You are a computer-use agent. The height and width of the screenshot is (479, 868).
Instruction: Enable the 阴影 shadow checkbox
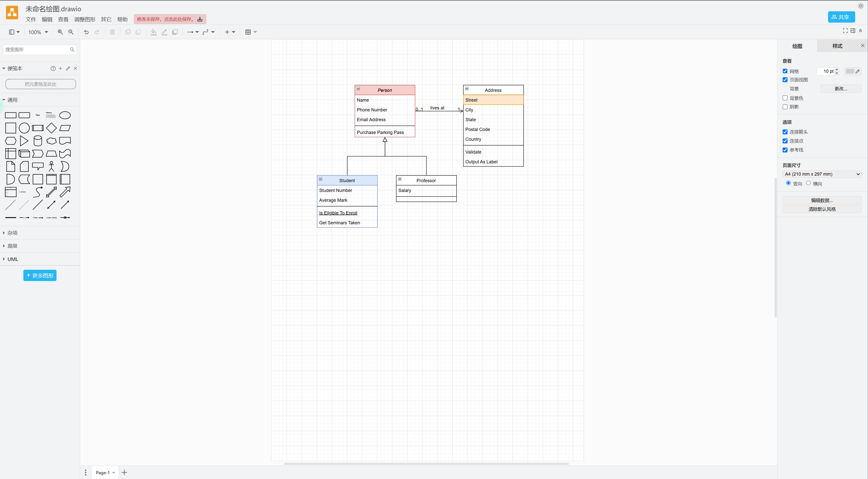tap(785, 107)
